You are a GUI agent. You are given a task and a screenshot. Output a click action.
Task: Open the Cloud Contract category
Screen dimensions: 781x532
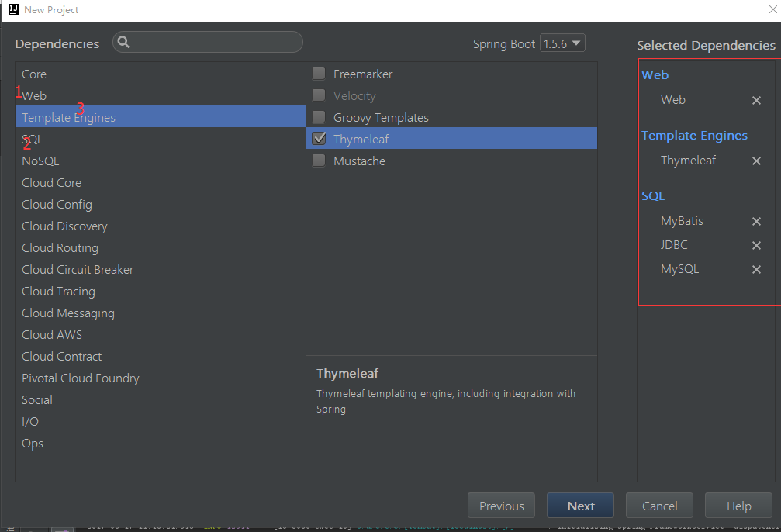(161, 356)
